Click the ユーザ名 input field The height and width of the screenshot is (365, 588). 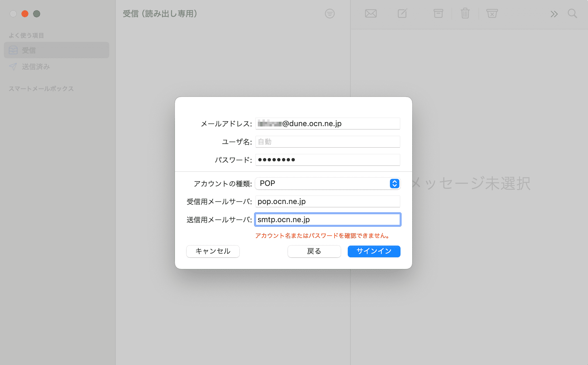point(328,142)
